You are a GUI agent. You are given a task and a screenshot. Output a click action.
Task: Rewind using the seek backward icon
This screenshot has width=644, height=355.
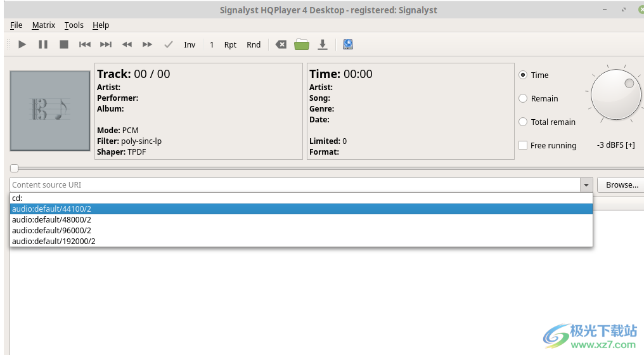(x=127, y=44)
